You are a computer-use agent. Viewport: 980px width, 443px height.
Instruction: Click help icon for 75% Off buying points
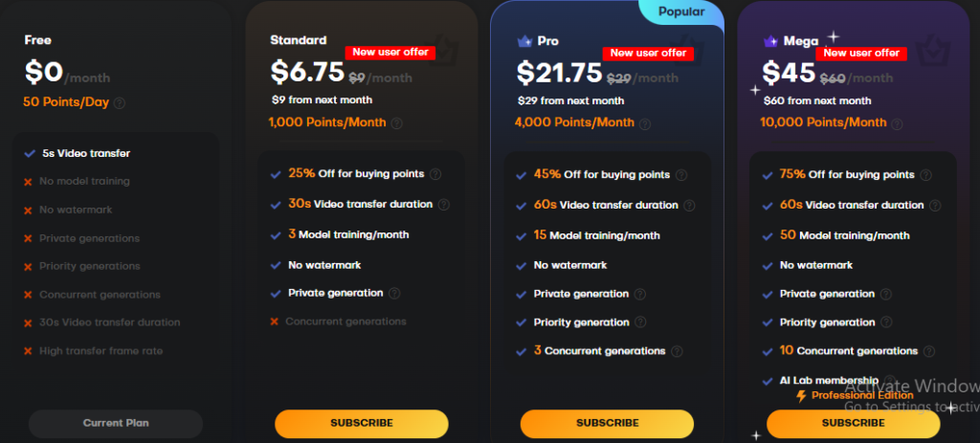[926, 175]
